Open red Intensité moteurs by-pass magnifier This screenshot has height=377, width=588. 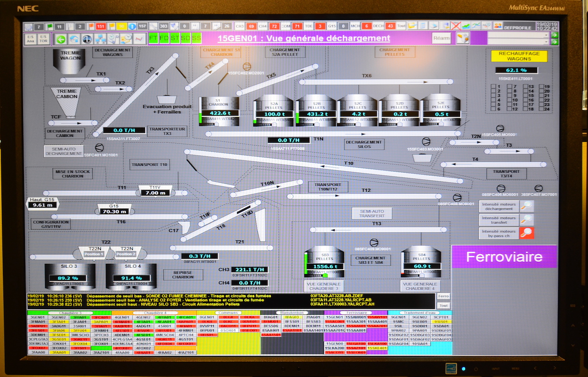tap(527, 233)
